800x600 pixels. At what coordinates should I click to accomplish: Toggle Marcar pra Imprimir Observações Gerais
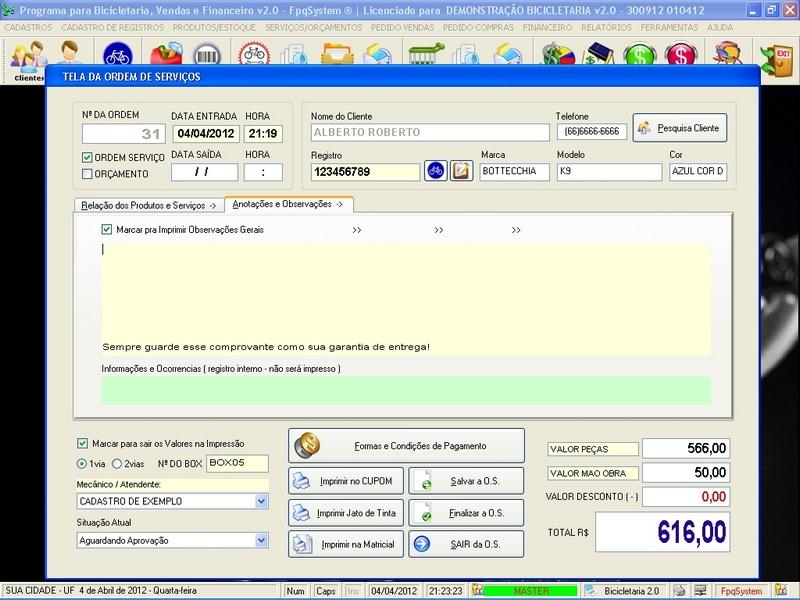coord(107,230)
